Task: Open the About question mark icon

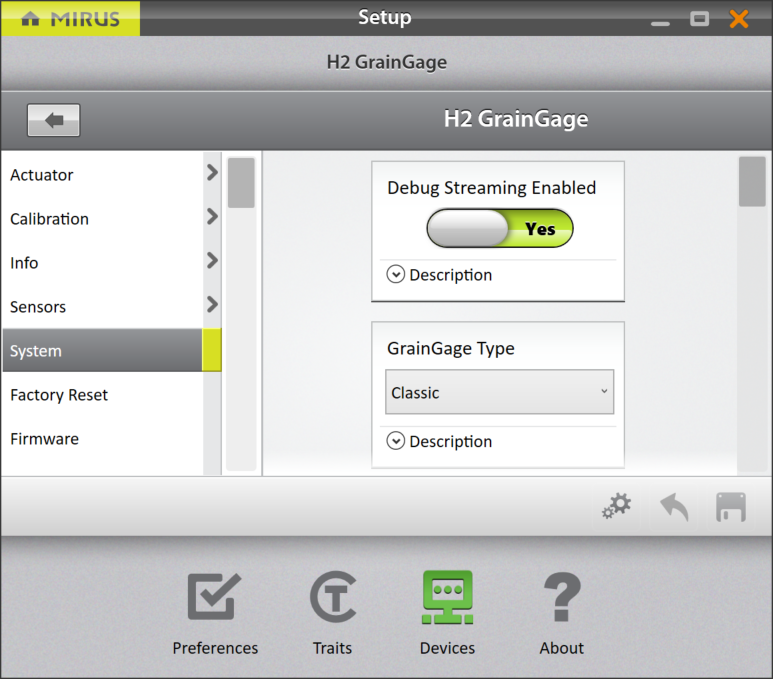Action: coord(561,600)
